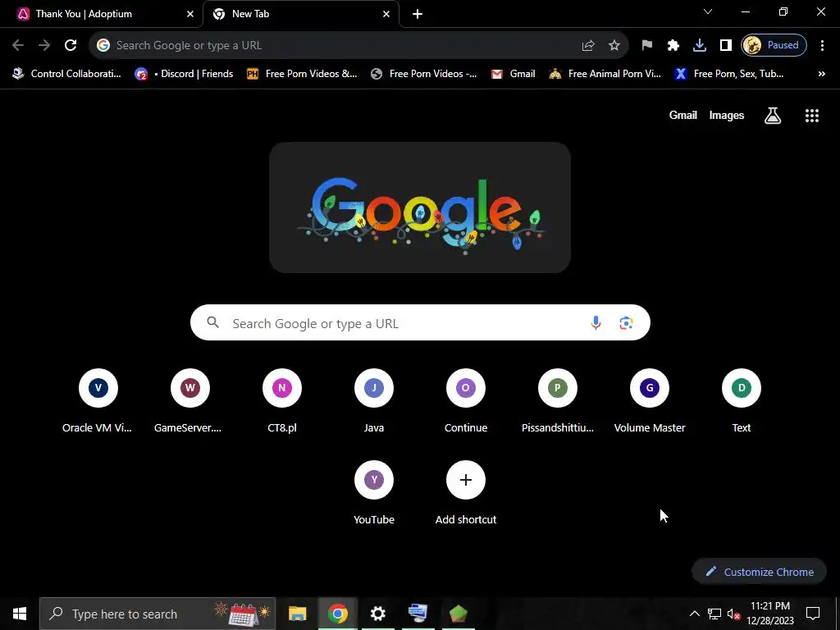Image resolution: width=840 pixels, height=630 pixels.
Task: Open the computer monitor app on taskbar
Action: 418,614
